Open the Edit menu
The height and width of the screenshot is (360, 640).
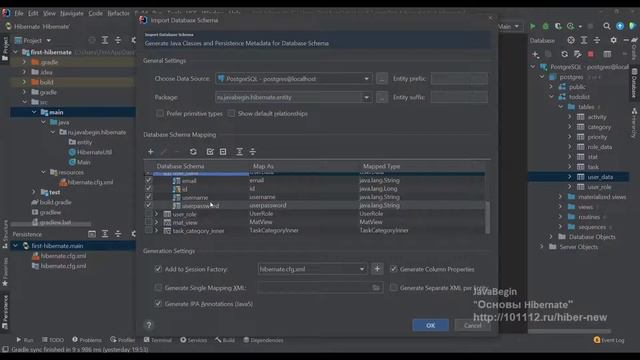tap(33, 13)
